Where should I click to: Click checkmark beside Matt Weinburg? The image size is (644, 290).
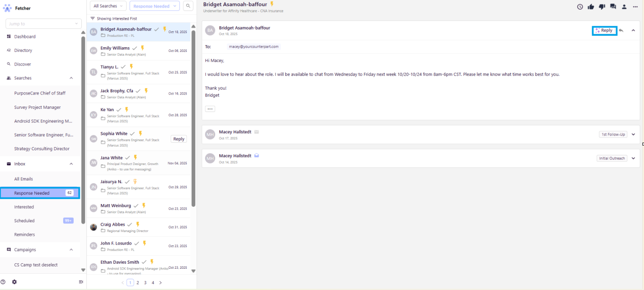click(136, 206)
